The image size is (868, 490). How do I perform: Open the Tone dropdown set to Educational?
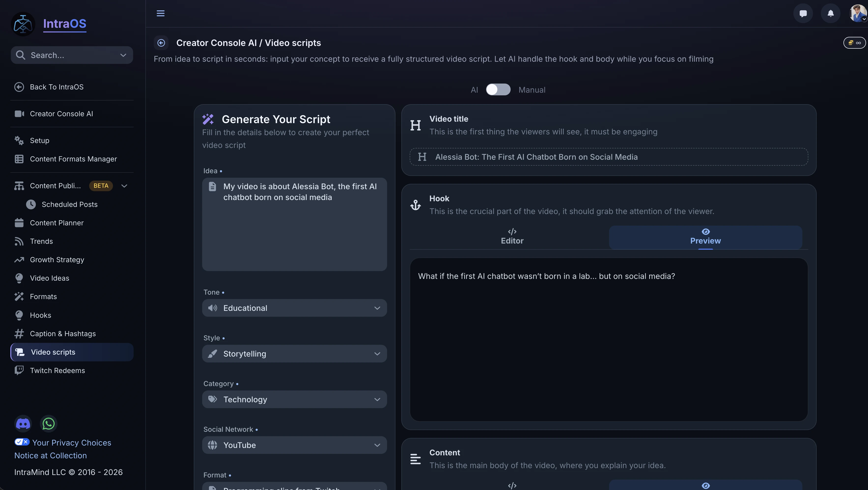click(294, 308)
